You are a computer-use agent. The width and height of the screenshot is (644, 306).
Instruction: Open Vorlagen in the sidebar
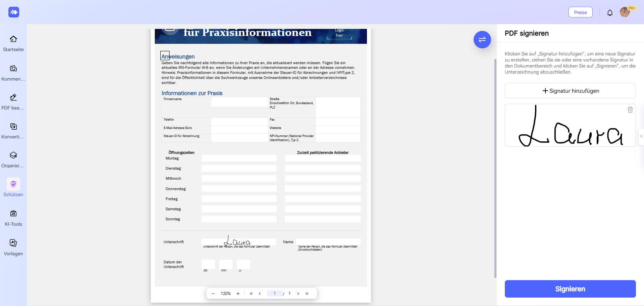(13, 248)
